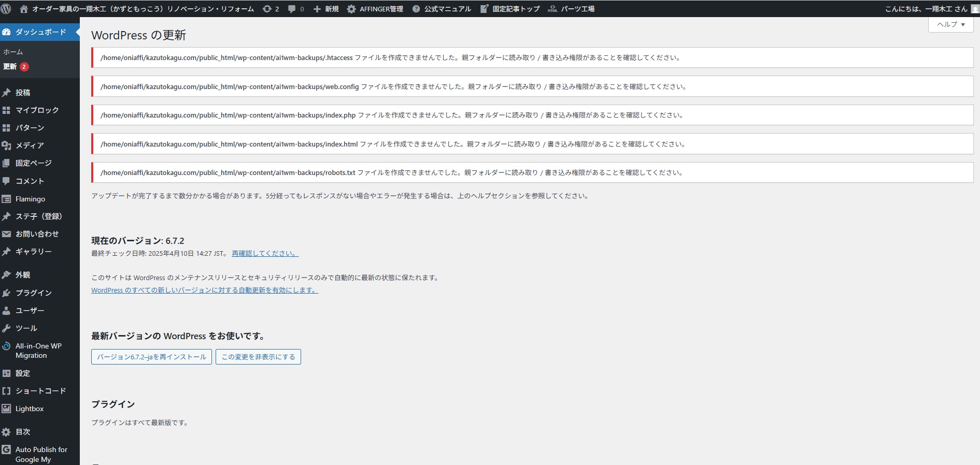Click the 投稿 pin icon
This screenshot has height=465, width=980.
pyautogui.click(x=6, y=93)
